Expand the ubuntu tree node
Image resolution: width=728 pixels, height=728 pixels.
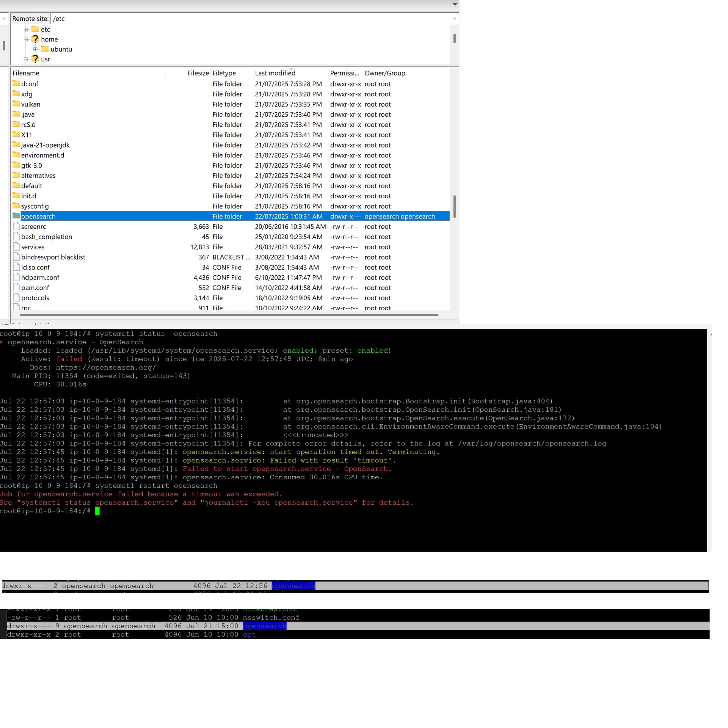click(35, 49)
